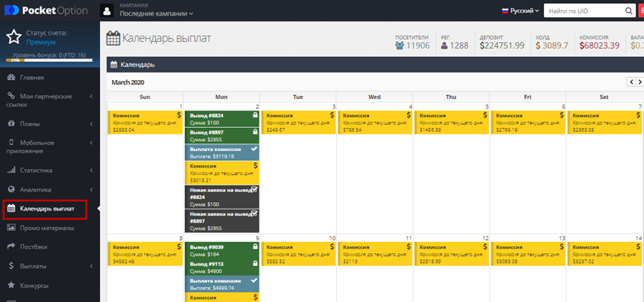Click the bonus level progress bar

[50, 60]
